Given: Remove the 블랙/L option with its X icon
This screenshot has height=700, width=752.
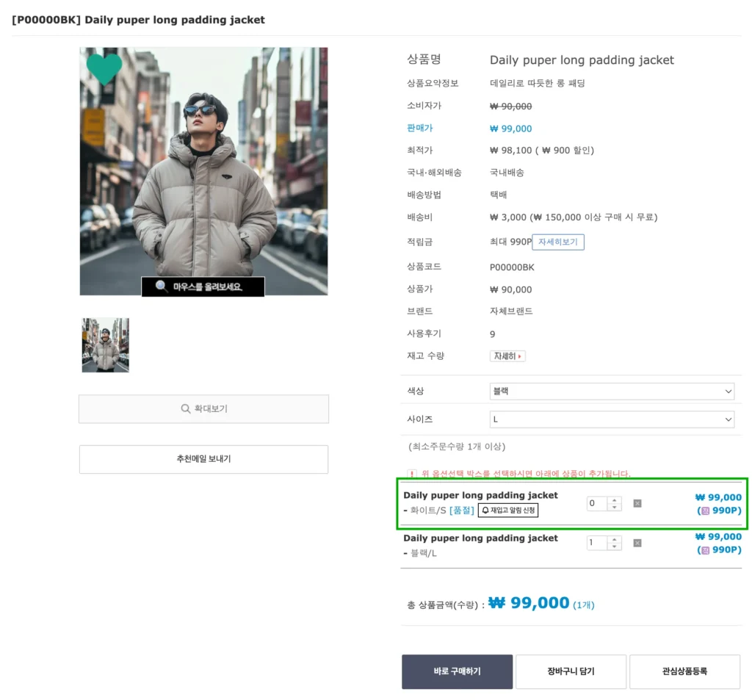Looking at the screenshot, I should coord(637,542).
